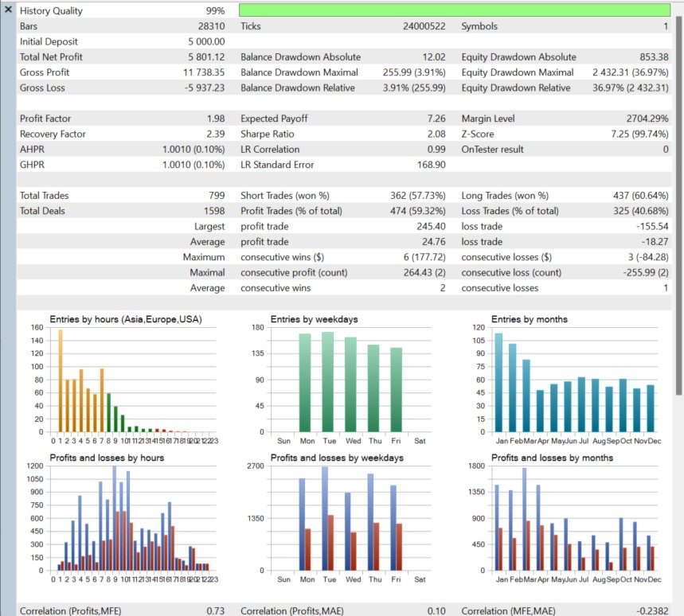Click the Z-Score 7.25 (99.74%) value
The height and width of the screenshot is (616, 684).
pos(640,135)
